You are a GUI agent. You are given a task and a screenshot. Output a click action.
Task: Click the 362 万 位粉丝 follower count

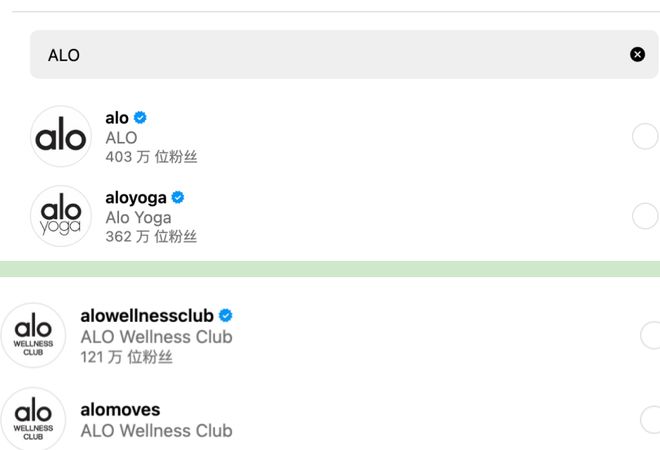[x=151, y=237]
